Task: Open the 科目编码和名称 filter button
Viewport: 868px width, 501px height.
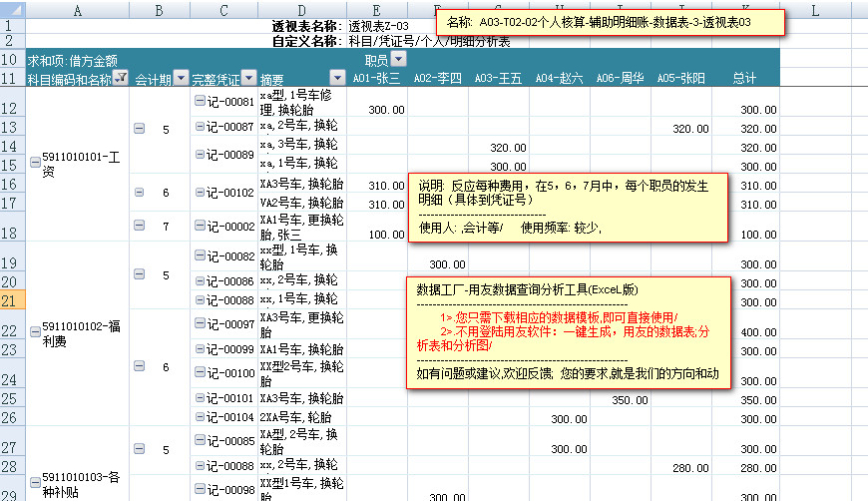Action: pyautogui.click(x=121, y=78)
